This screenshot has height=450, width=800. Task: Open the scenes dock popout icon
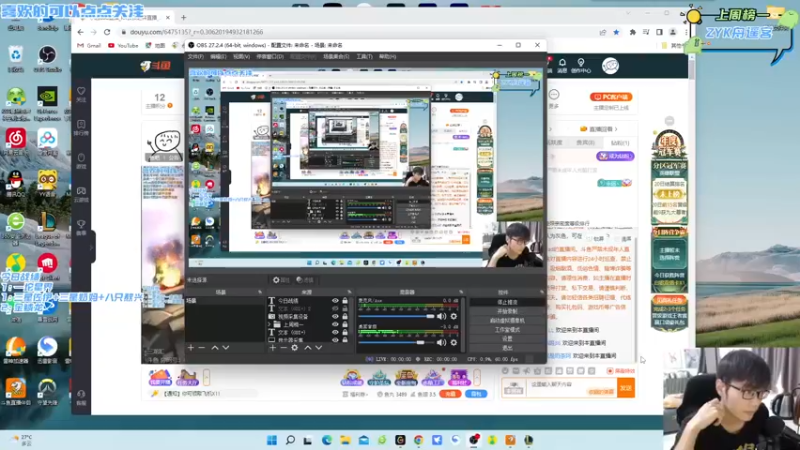(x=260, y=292)
